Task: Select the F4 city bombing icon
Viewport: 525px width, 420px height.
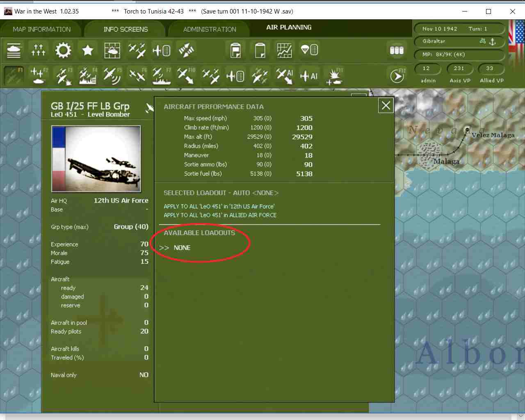Action: (x=88, y=76)
